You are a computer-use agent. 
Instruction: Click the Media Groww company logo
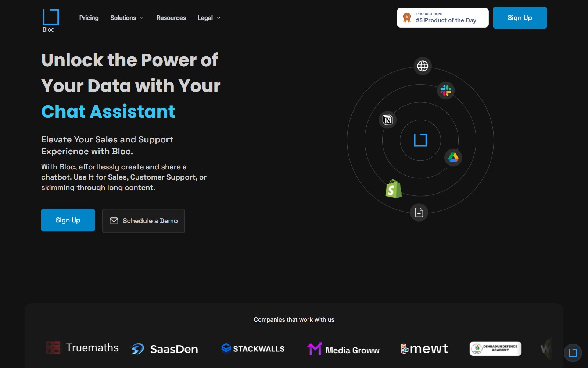click(x=343, y=349)
